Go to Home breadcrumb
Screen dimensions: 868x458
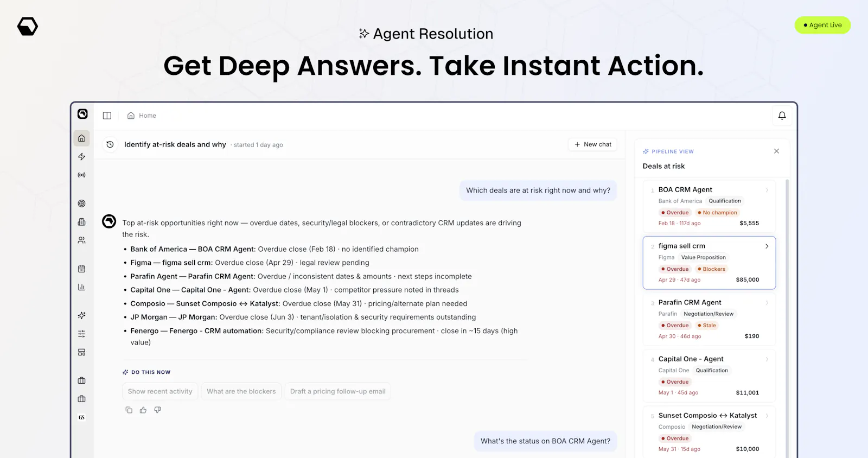click(x=142, y=116)
